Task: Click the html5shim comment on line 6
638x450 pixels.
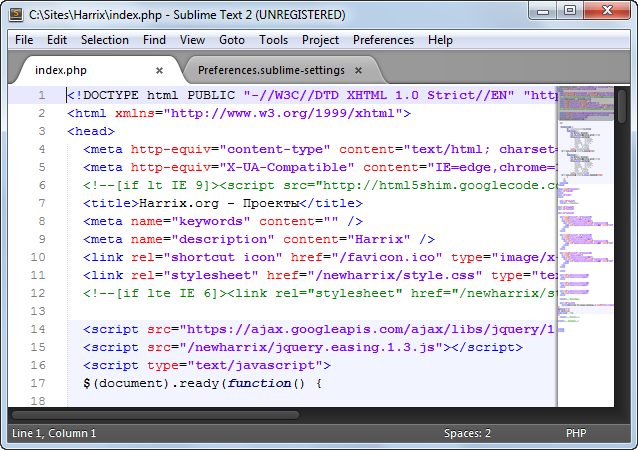Action: [320, 185]
